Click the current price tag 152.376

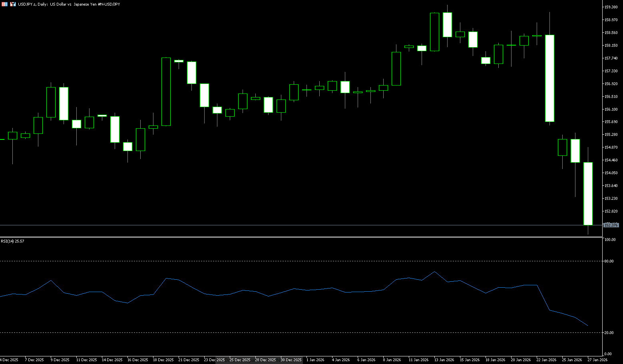tap(611, 225)
